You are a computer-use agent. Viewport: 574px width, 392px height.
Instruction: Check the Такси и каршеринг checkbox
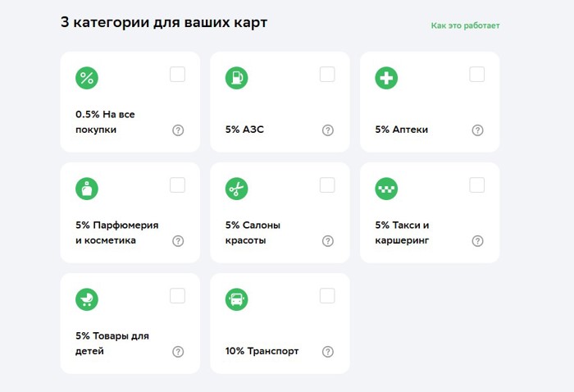pyautogui.click(x=476, y=185)
